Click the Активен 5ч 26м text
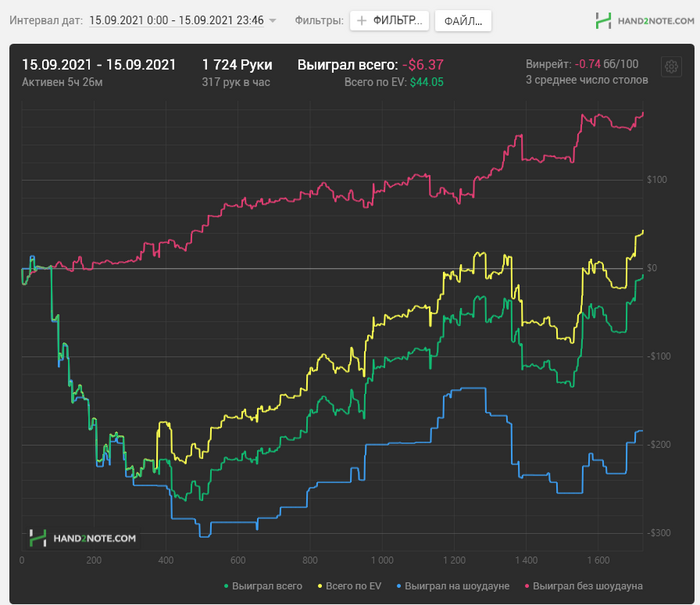 62,82
